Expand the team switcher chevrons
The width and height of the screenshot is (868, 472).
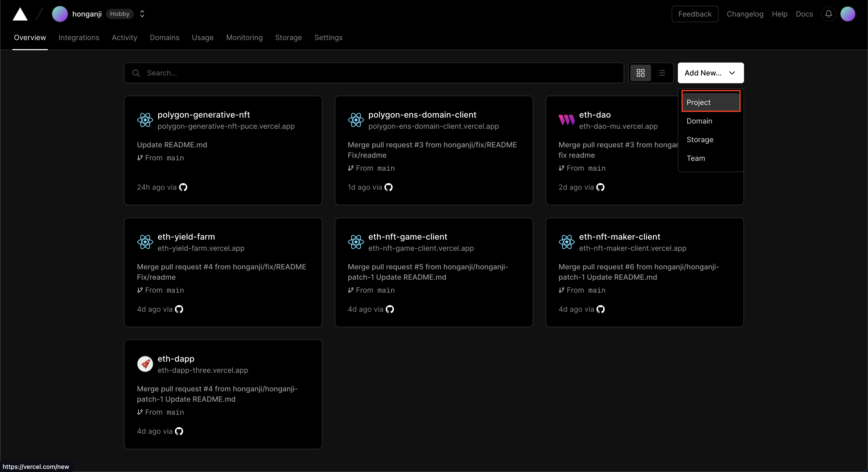[142, 14]
